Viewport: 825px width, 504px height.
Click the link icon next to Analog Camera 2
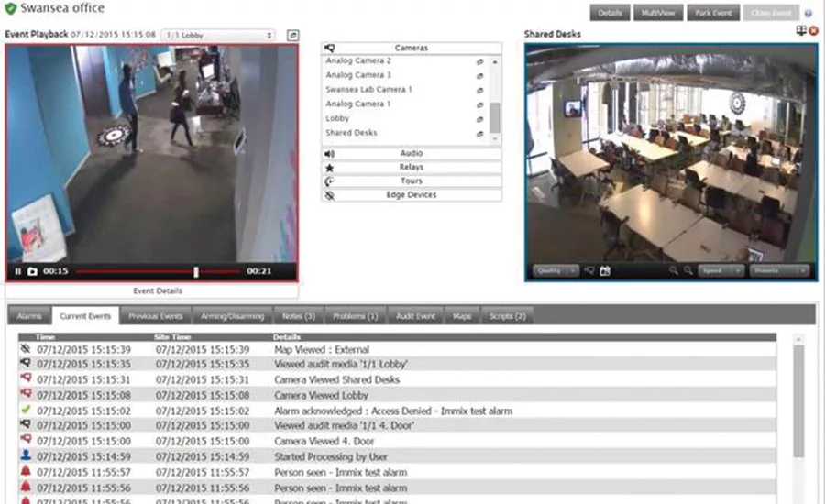click(x=479, y=61)
